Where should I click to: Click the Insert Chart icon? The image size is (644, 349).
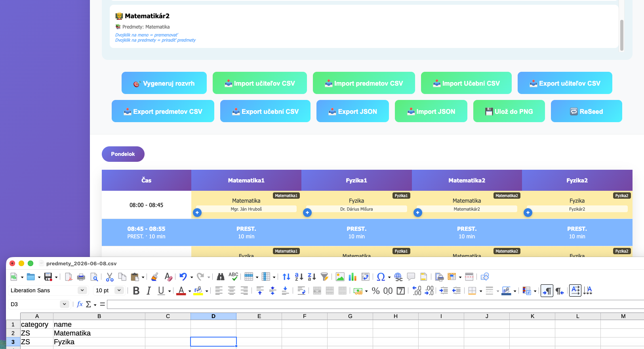(x=352, y=277)
